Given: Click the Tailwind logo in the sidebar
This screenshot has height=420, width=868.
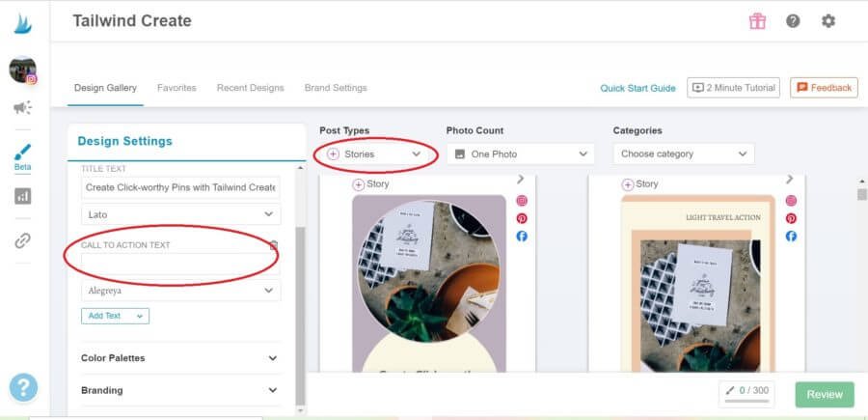Looking at the screenshot, I should (x=23, y=21).
